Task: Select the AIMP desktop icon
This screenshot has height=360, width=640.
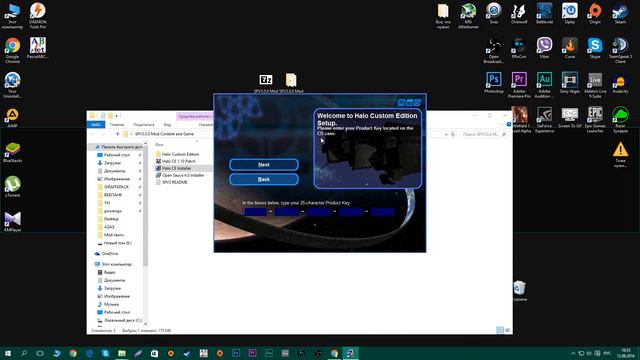Action: [12, 118]
